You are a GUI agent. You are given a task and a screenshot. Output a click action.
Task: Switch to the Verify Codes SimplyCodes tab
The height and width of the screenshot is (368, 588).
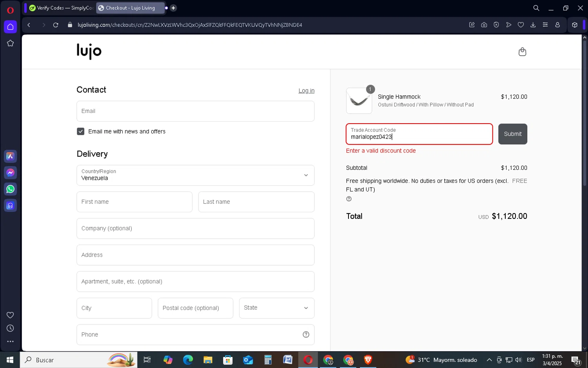(x=62, y=8)
